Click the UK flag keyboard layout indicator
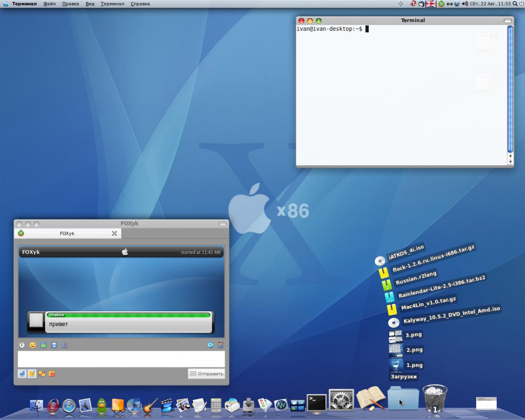 click(431, 4)
